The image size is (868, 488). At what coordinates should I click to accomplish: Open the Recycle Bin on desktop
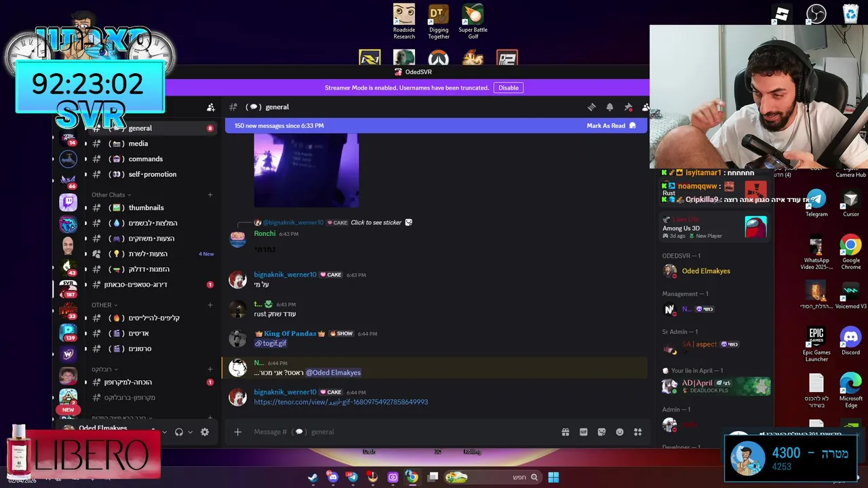(x=850, y=14)
